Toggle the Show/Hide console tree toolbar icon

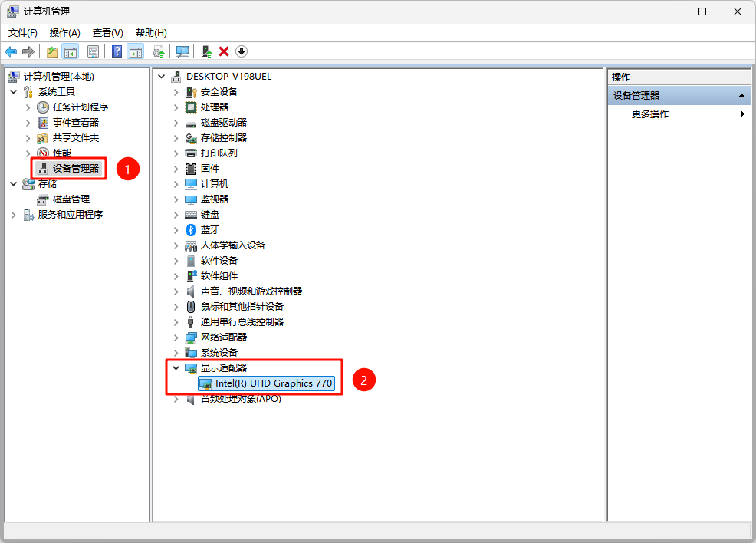click(71, 51)
